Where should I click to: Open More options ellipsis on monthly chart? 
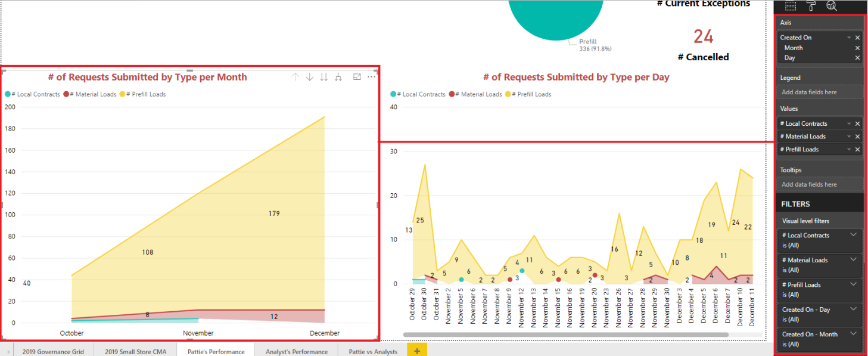click(x=371, y=77)
